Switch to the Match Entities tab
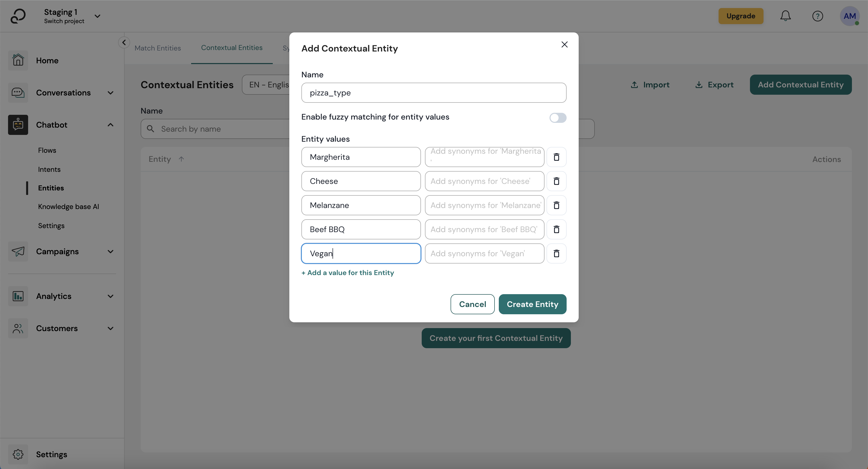 (x=158, y=48)
